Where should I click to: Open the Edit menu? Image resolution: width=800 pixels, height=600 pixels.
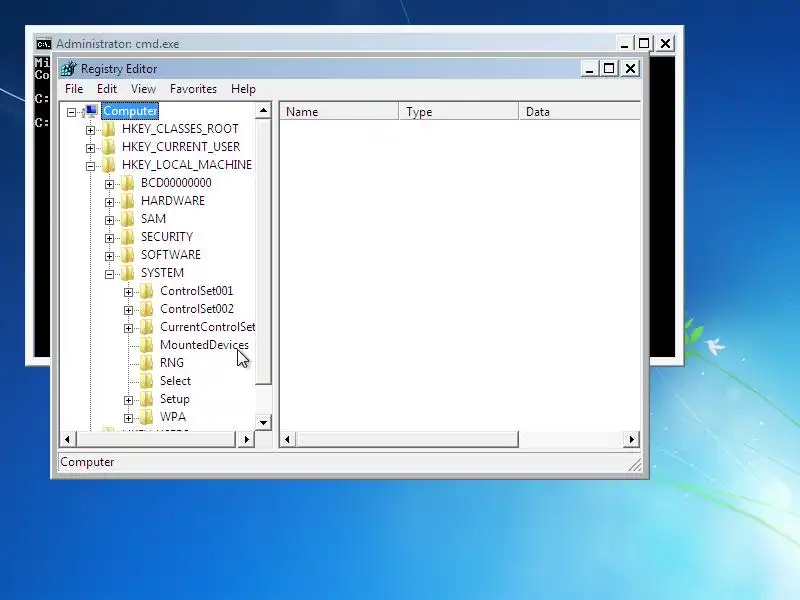click(107, 89)
